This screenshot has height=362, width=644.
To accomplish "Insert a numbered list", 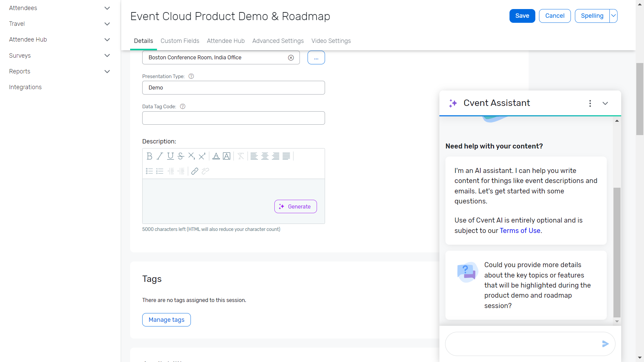I will (160, 171).
